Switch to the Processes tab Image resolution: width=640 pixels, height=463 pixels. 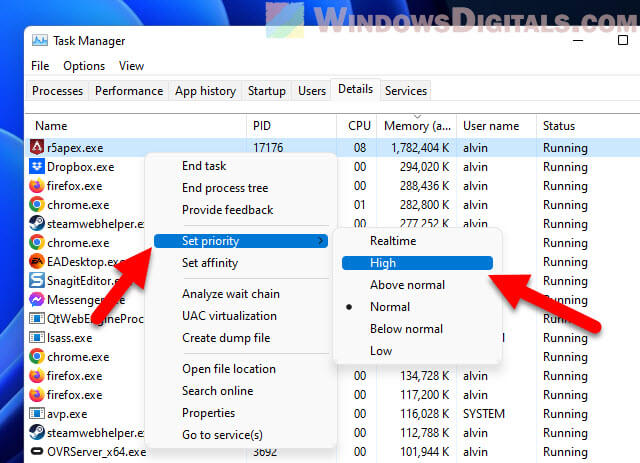pos(57,91)
